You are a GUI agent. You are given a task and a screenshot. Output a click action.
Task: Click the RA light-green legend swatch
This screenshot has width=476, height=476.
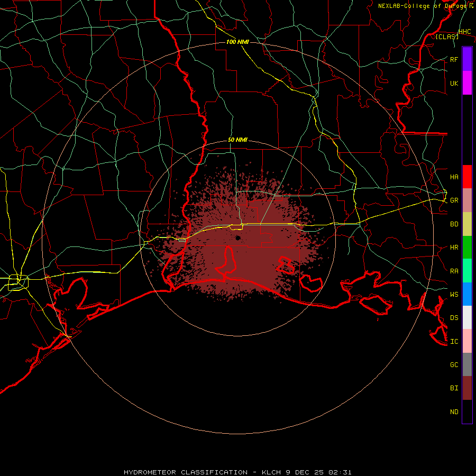click(467, 271)
